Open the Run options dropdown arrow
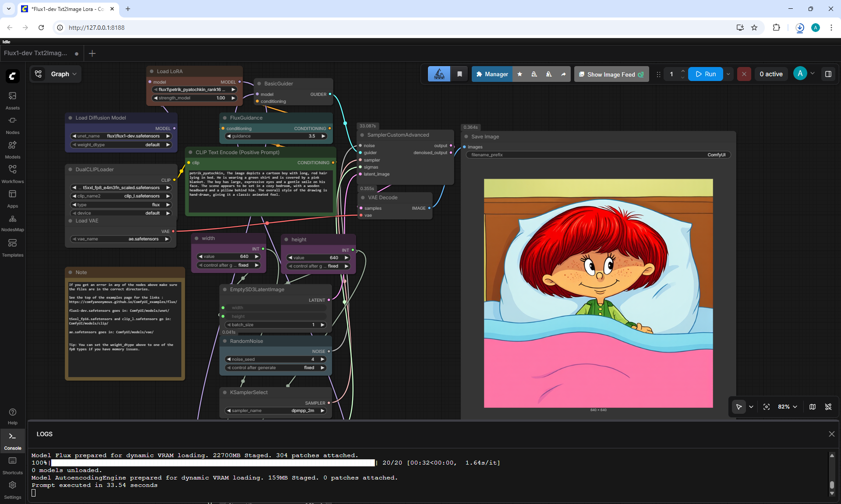841x504 pixels. point(728,74)
